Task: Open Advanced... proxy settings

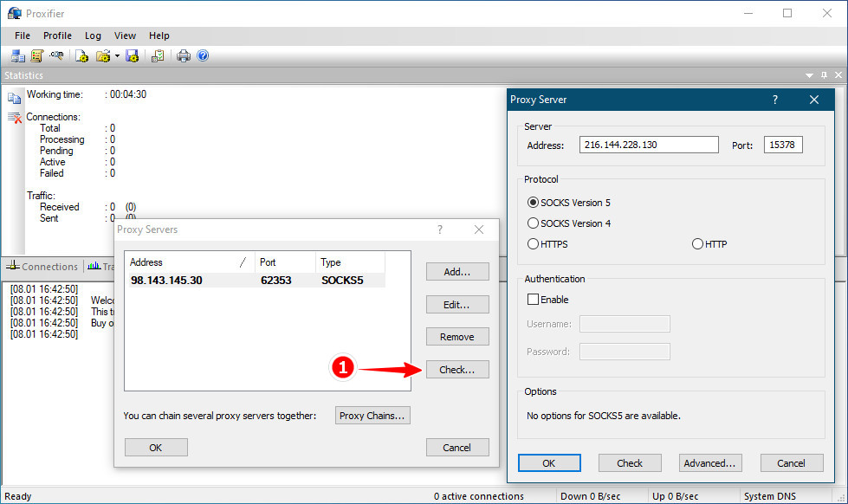Action: 710,463
